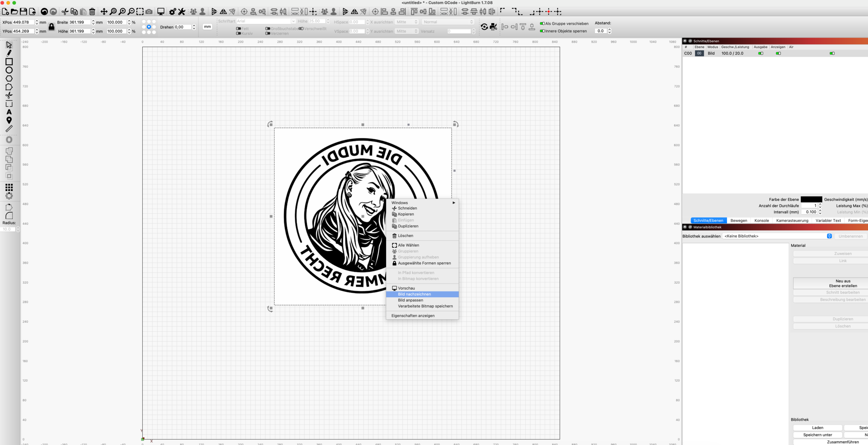Open the Grid Array tool

point(9,187)
